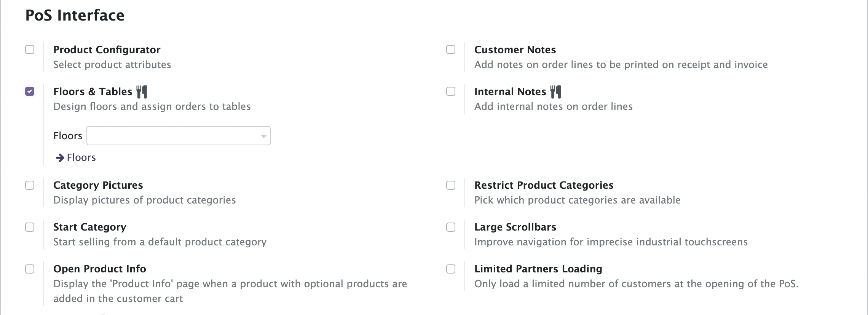Open the Floors link
This screenshot has height=315, width=868.
[81, 157]
